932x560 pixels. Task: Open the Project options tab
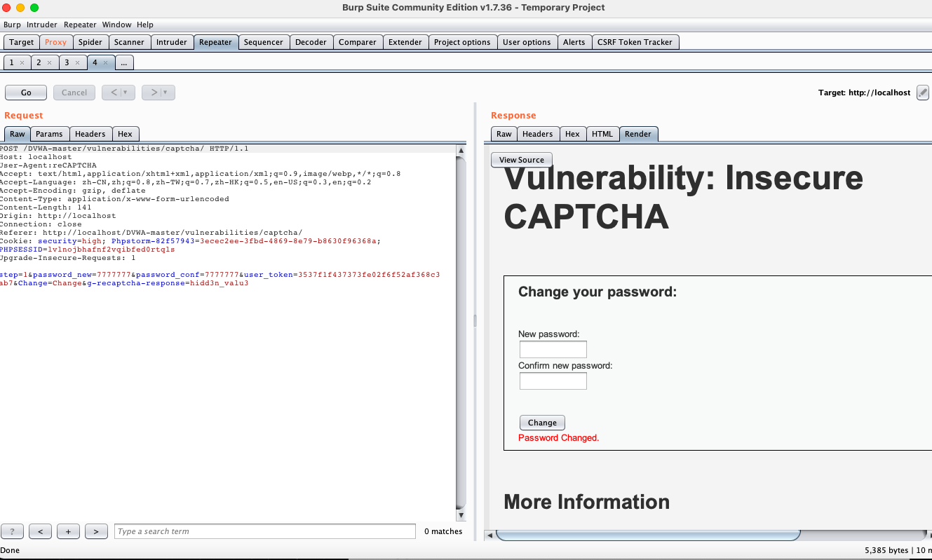pyautogui.click(x=462, y=42)
